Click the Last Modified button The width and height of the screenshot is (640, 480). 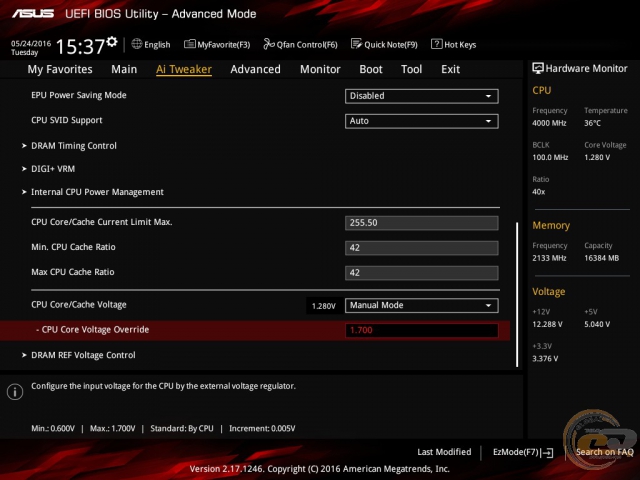[x=444, y=452]
